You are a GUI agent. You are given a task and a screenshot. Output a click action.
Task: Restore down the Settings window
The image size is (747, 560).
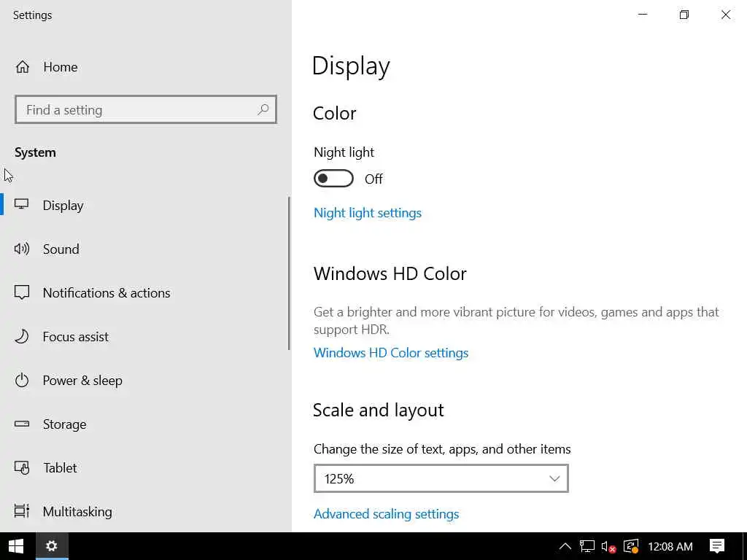click(x=684, y=15)
